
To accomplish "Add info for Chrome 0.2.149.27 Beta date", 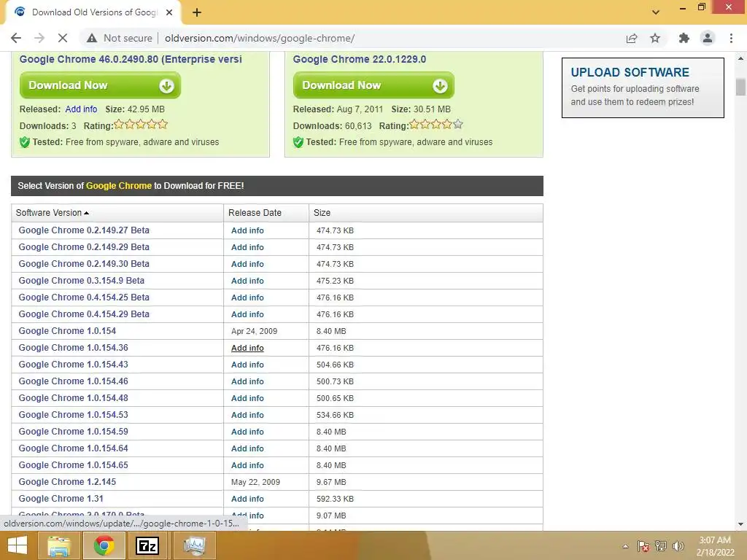I will click(x=247, y=230).
